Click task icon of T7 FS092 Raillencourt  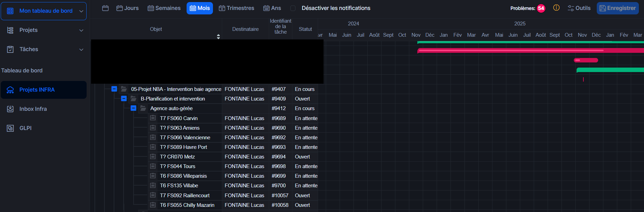(153, 195)
